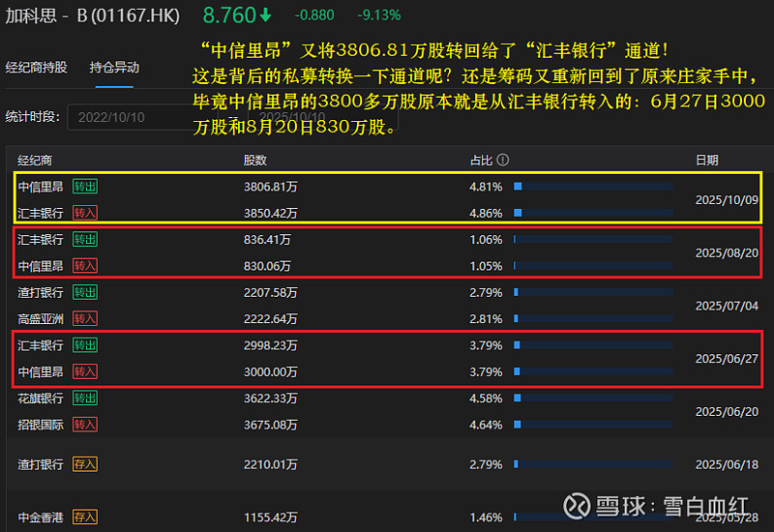The width and height of the screenshot is (774, 532).
Task: Click the 转入 tag next to 汇丰银行 in the 3850.42万 row
Action: pyautogui.click(x=85, y=213)
